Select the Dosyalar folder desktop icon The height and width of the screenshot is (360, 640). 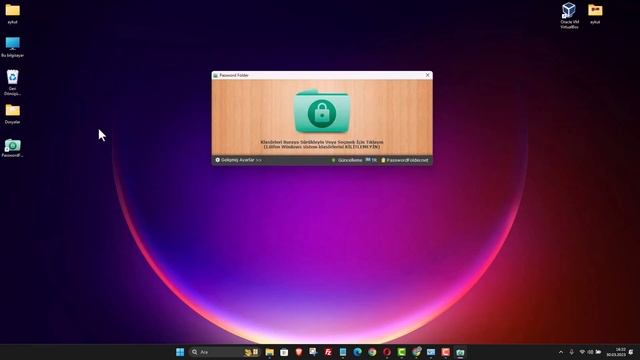12,114
